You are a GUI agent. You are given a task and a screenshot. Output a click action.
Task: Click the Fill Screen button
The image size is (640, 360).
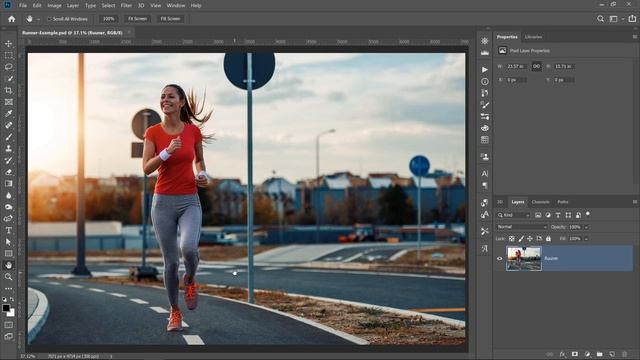[170, 19]
